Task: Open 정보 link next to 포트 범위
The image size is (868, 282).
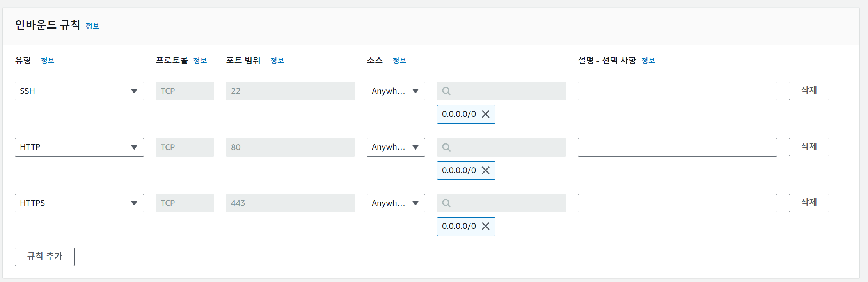Action: pyautogui.click(x=277, y=61)
